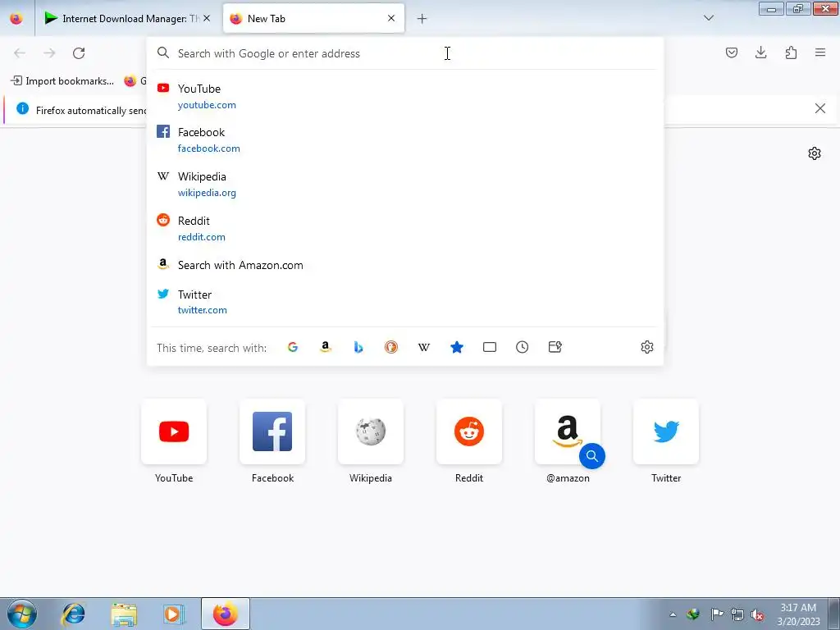The width and height of the screenshot is (840, 630).
Task: Search only in open Tabs
Action: click(490, 347)
